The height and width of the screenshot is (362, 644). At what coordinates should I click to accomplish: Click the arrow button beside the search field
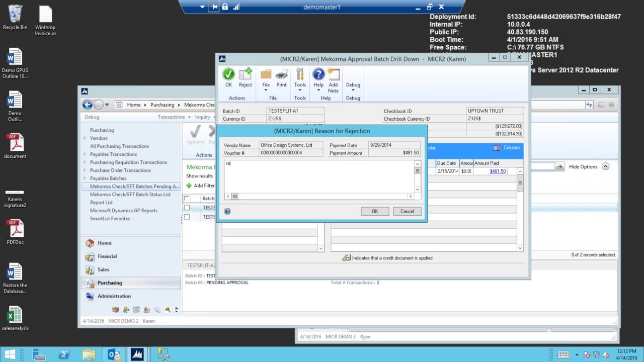559,166
